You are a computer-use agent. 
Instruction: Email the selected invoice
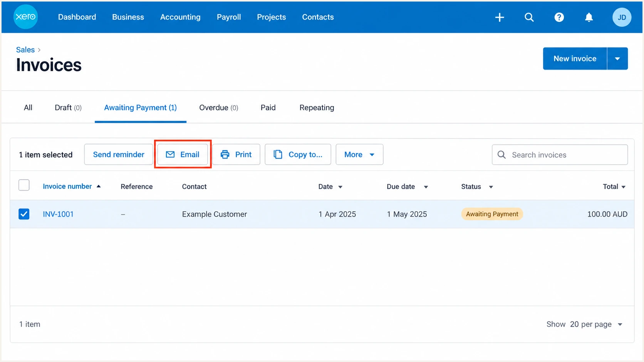click(183, 154)
